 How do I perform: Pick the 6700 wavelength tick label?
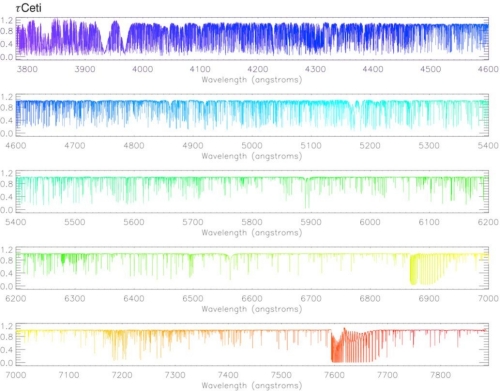(311, 298)
